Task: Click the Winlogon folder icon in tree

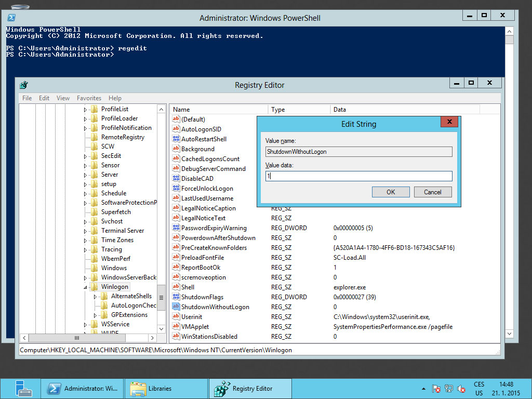Action: pyautogui.click(x=94, y=287)
